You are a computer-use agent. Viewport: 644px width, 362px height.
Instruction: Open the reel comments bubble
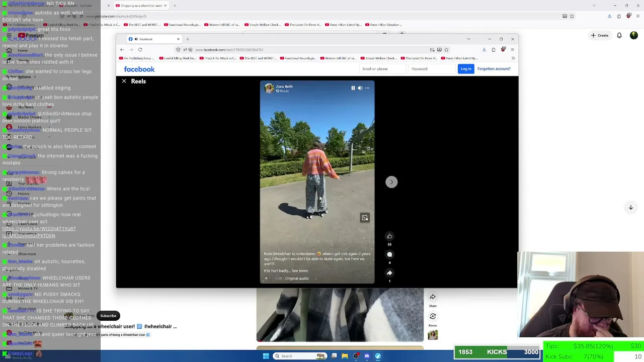389,254
